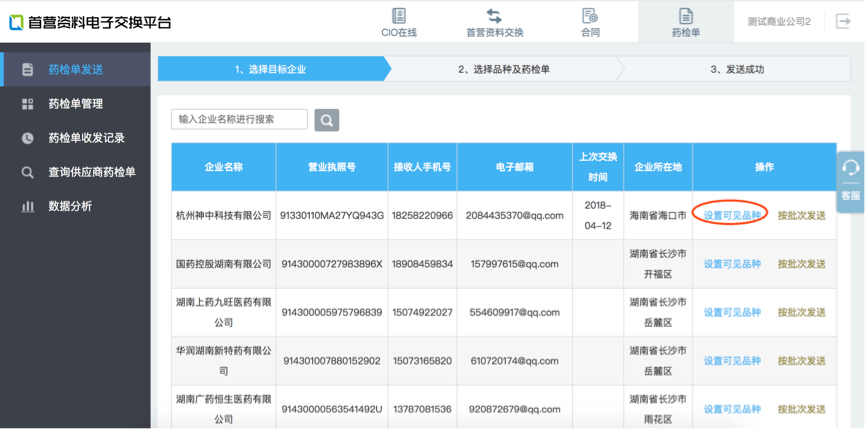Click license number 914301007880152902
The width and height of the screenshot is (865, 429).
pos(332,361)
